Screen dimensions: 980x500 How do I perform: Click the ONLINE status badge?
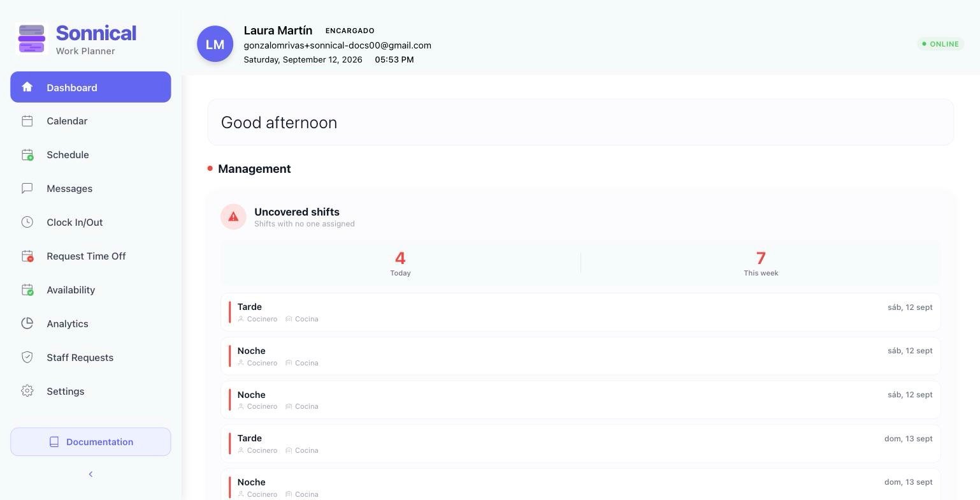tap(940, 44)
